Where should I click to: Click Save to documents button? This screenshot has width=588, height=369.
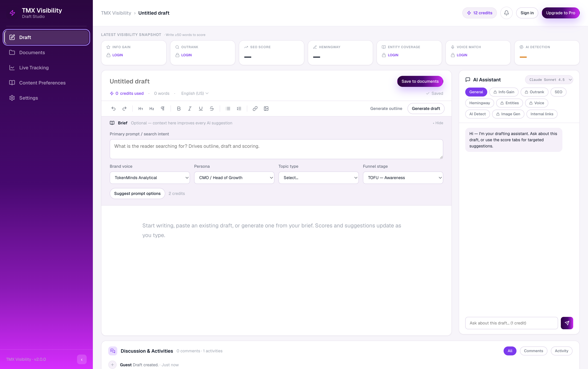click(420, 81)
